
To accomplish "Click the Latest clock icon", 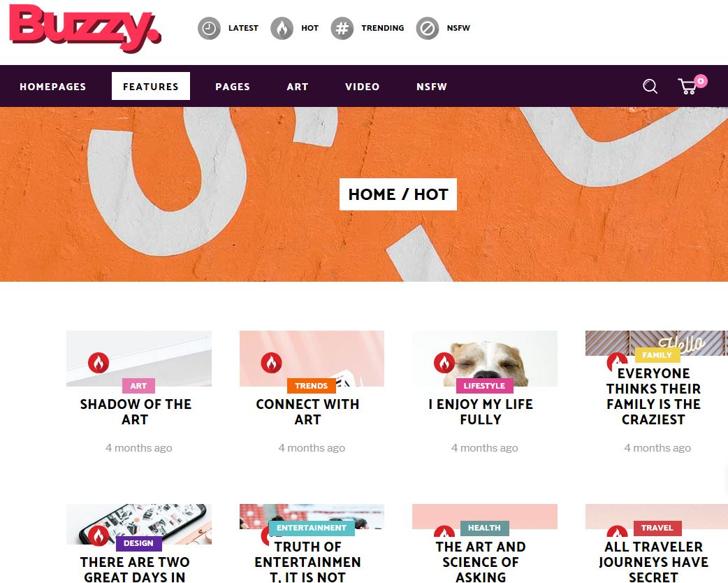I will tap(209, 29).
